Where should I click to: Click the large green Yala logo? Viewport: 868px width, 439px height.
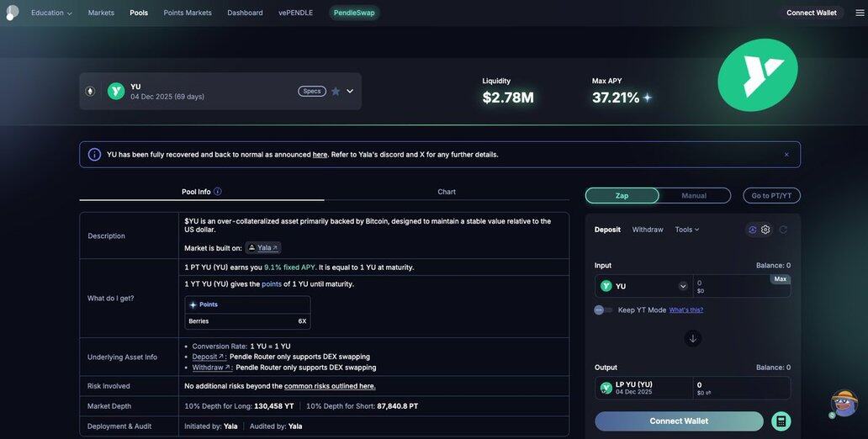coord(757,75)
